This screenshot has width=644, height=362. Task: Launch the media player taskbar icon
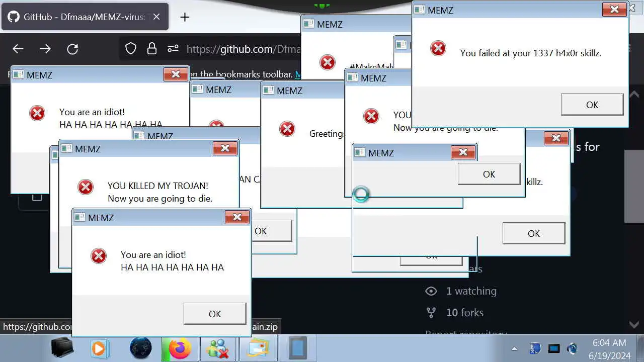tap(100, 348)
